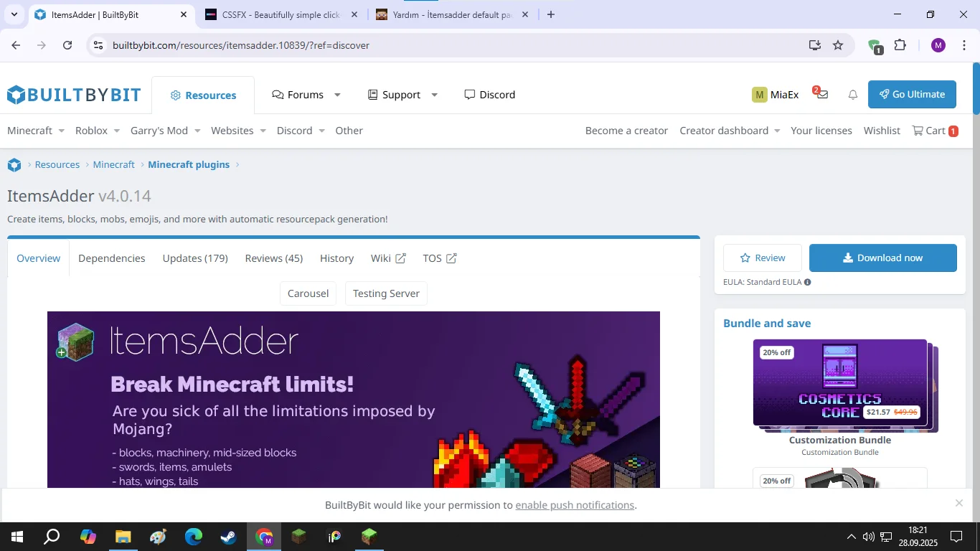Switch to the Reviews (45) tab
This screenshot has width=980, height=551.
tap(274, 258)
